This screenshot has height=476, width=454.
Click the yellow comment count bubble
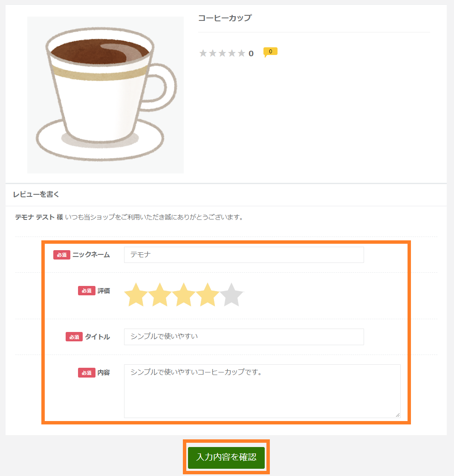[x=270, y=52]
